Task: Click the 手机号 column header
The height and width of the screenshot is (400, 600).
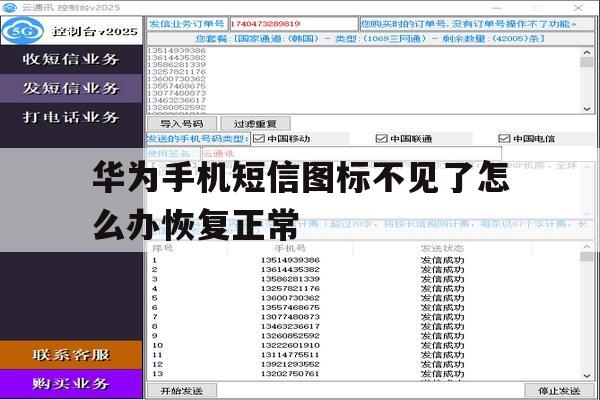Action: pyautogui.click(x=290, y=248)
